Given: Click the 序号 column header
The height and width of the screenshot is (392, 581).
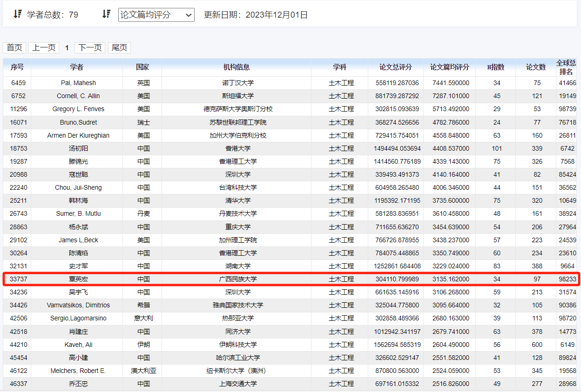Looking at the screenshot, I should point(17,67).
